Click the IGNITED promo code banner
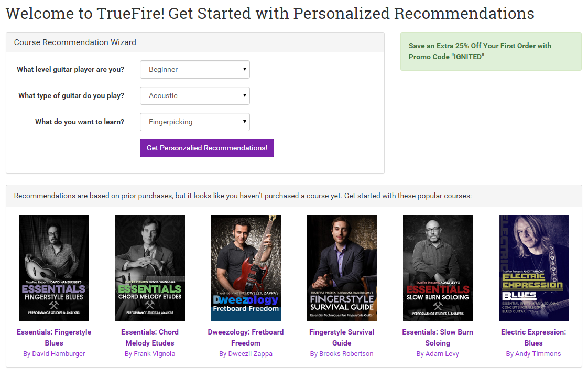The image size is (588, 388). tap(491, 51)
